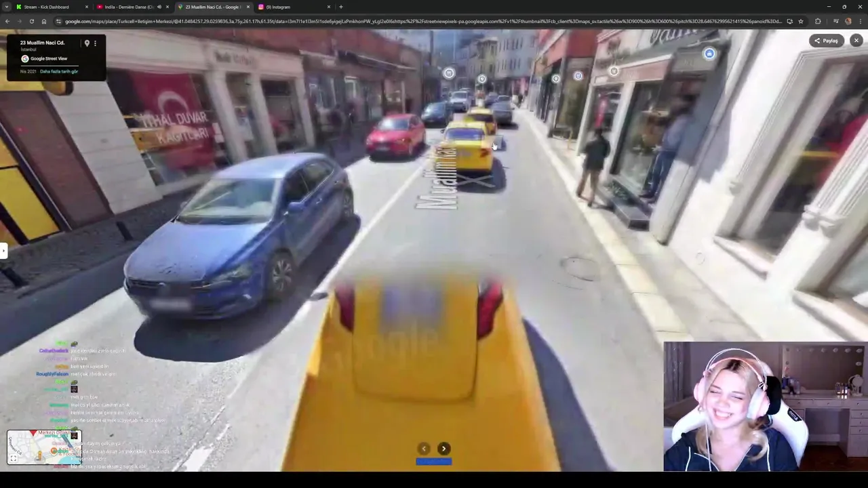Click the browser home button
Image resolution: width=868 pixels, height=488 pixels.
tap(43, 21)
